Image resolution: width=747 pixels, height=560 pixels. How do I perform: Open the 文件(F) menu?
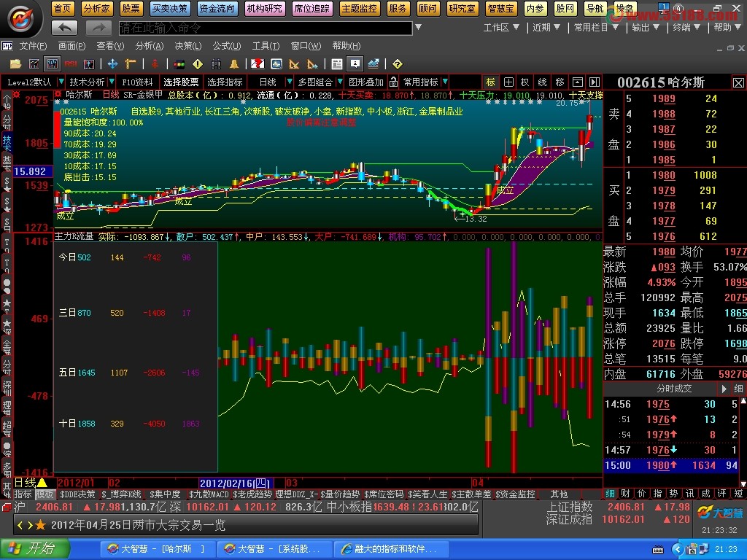[x=32, y=46]
